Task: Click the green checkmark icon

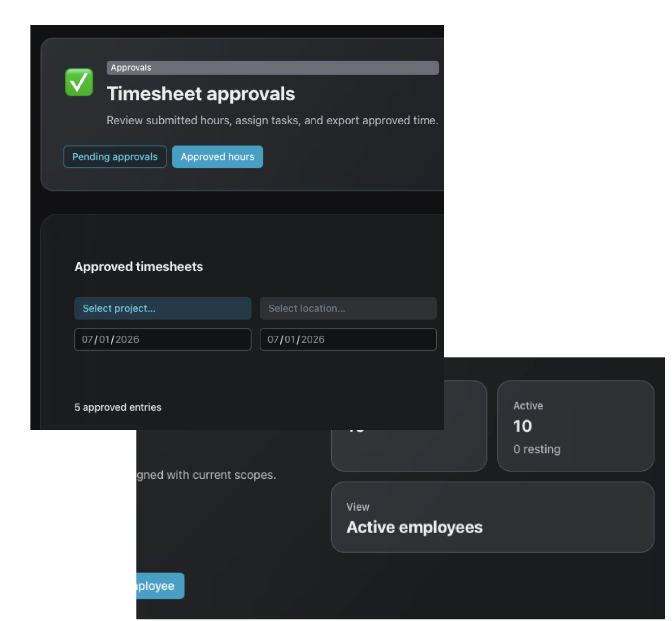Action: pyautogui.click(x=79, y=82)
